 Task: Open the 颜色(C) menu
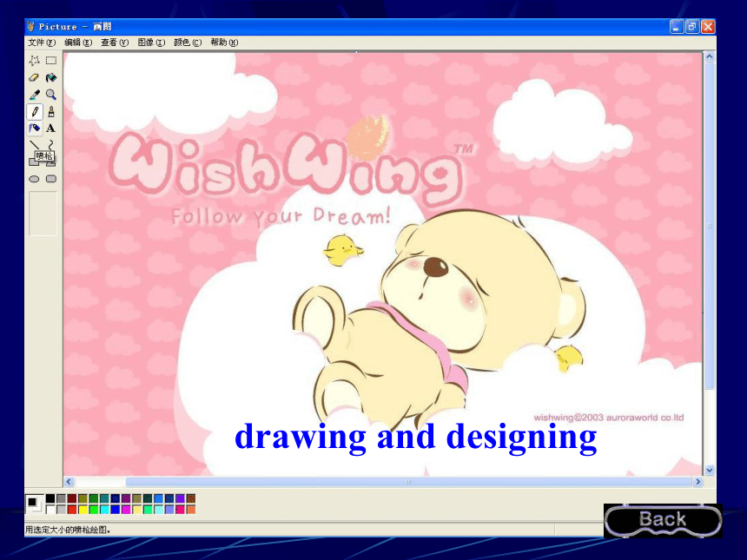(x=188, y=43)
